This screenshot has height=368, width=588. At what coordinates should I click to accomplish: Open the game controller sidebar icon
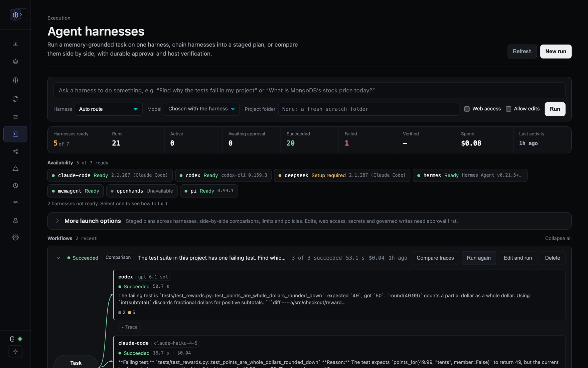(x=15, y=117)
